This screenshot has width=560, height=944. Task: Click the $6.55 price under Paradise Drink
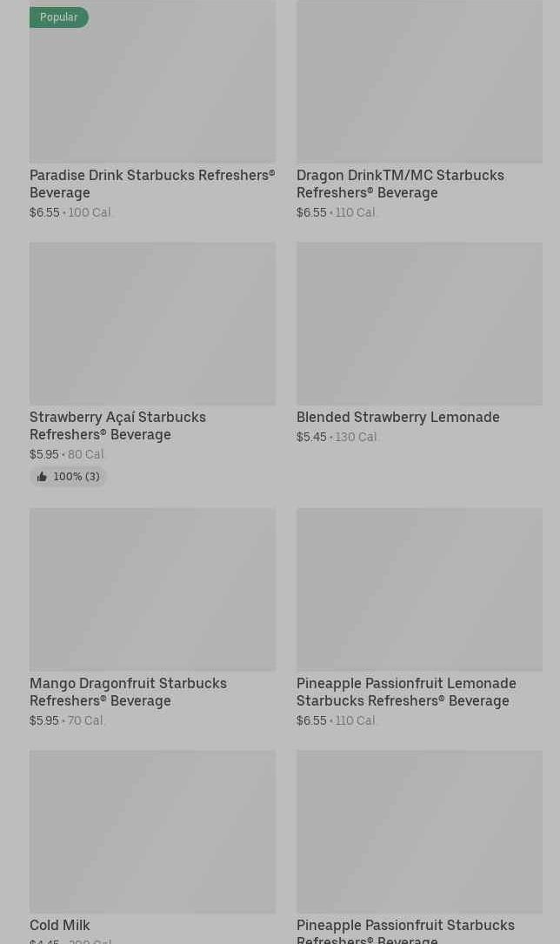(x=44, y=212)
